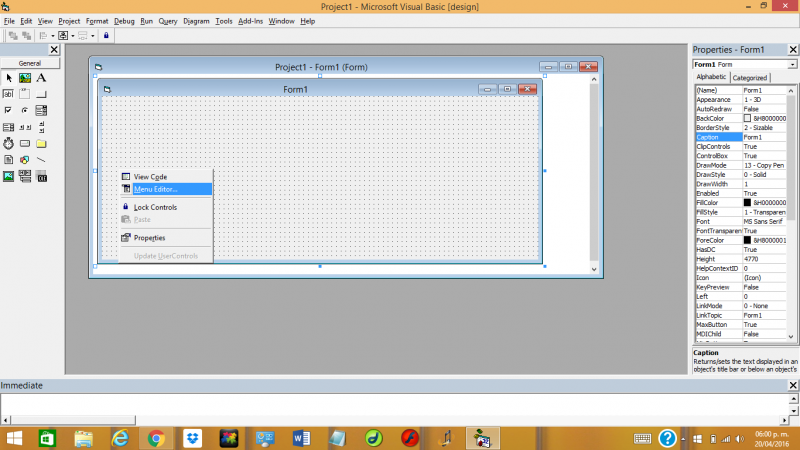Select the Height property value 4770

(x=764, y=259)
